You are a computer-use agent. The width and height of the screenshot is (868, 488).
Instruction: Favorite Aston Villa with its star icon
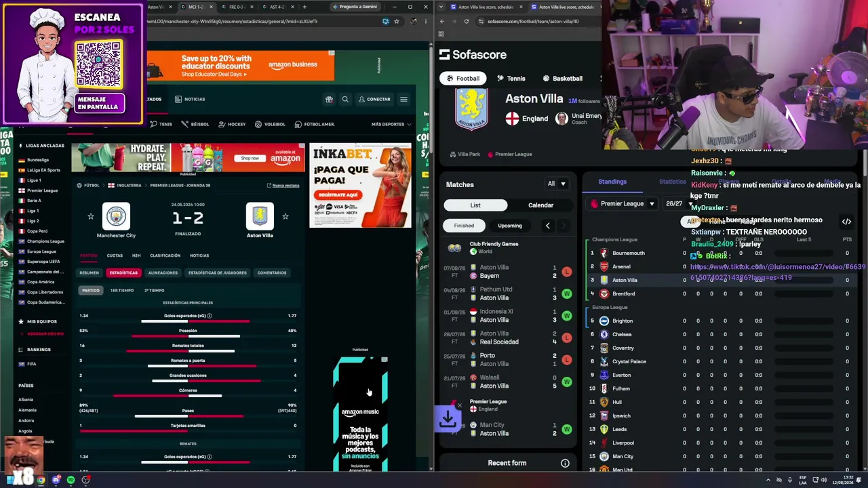pyautogui.click(x=285, y=216)
